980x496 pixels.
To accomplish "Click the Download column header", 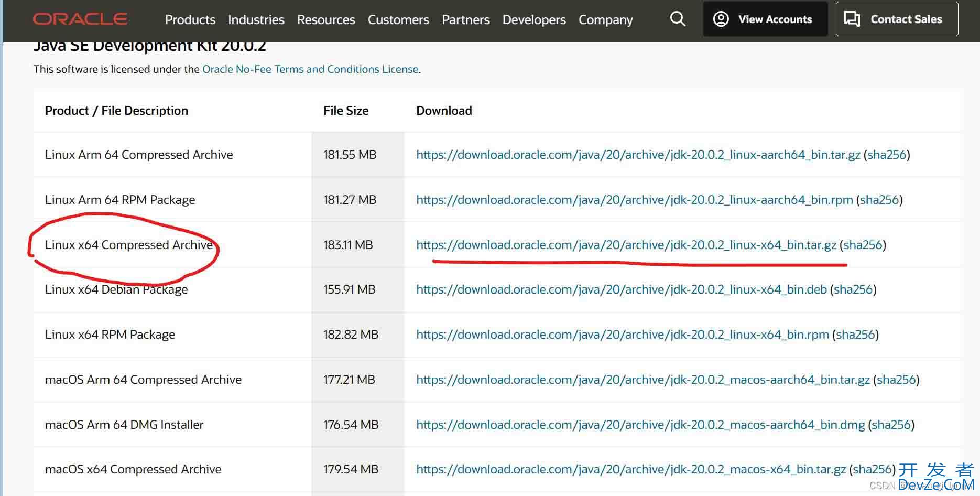I will [x=444, y=111].
